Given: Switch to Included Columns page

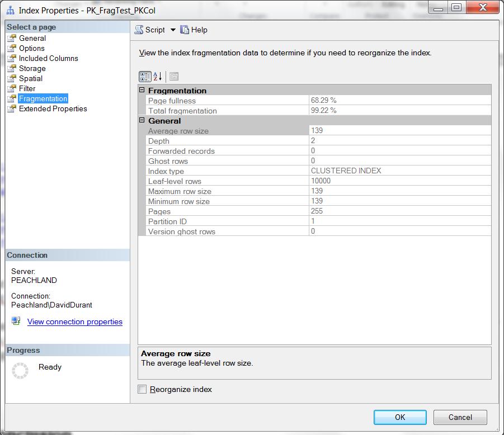Looking at the screenshot, I should click(x=48, y=58).
